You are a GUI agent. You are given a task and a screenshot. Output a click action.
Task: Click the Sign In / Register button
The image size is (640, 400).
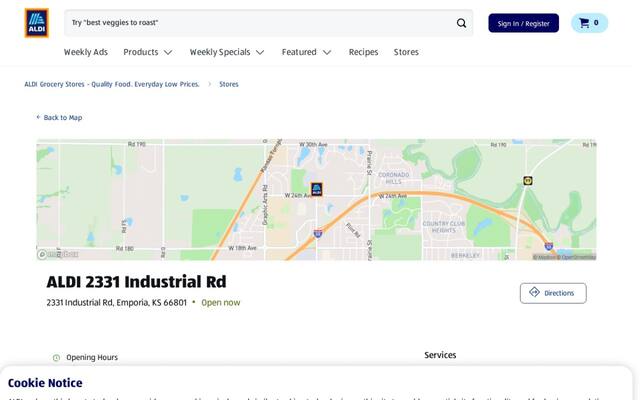click(x=523, y=23)
